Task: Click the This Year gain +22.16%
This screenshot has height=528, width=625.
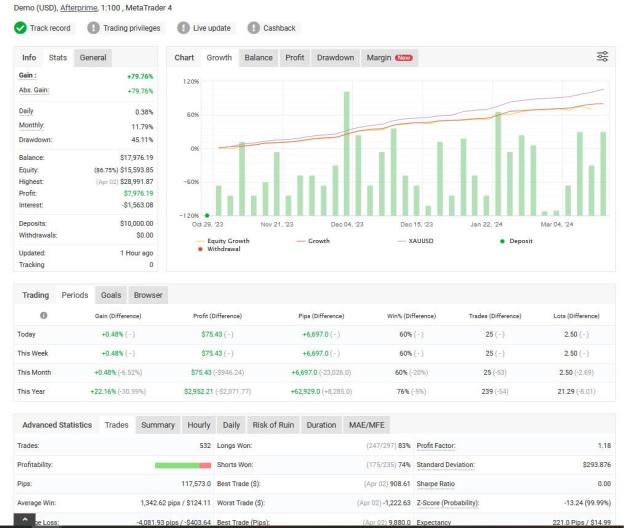Action: (103, 391)
